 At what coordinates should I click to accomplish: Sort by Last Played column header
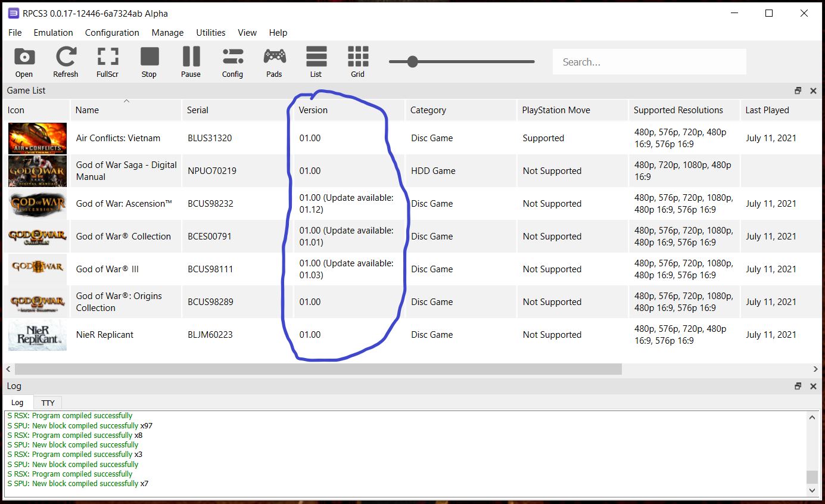click(767, 110)
